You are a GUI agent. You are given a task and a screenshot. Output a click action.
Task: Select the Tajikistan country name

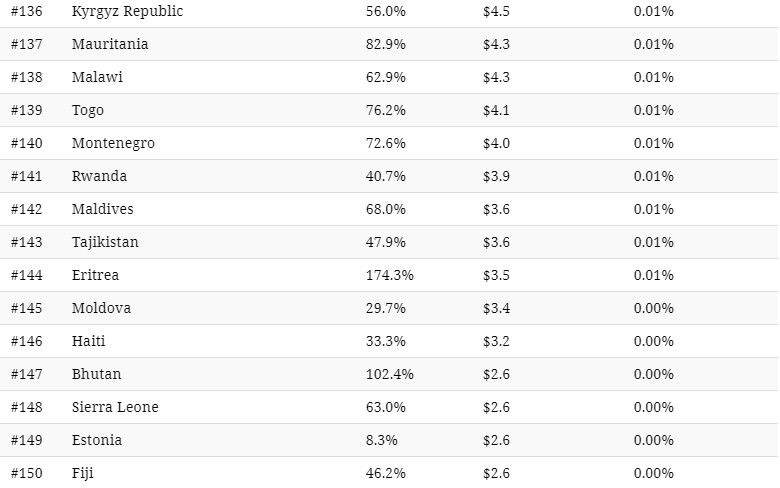pyautogui.click(x=105, y=242)
